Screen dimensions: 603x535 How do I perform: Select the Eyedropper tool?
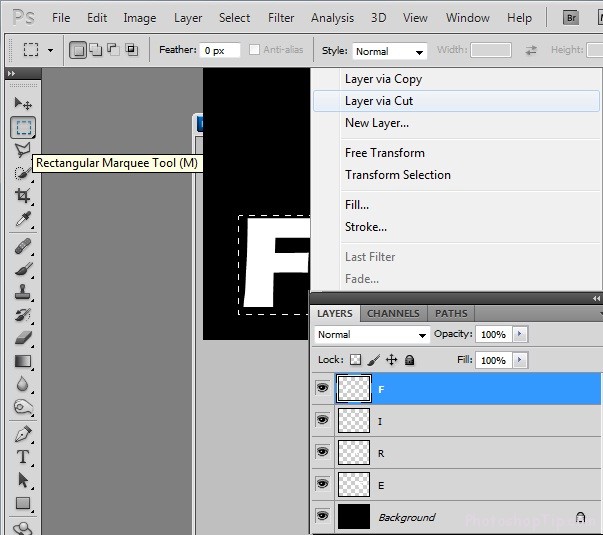[x=22, y=219]
